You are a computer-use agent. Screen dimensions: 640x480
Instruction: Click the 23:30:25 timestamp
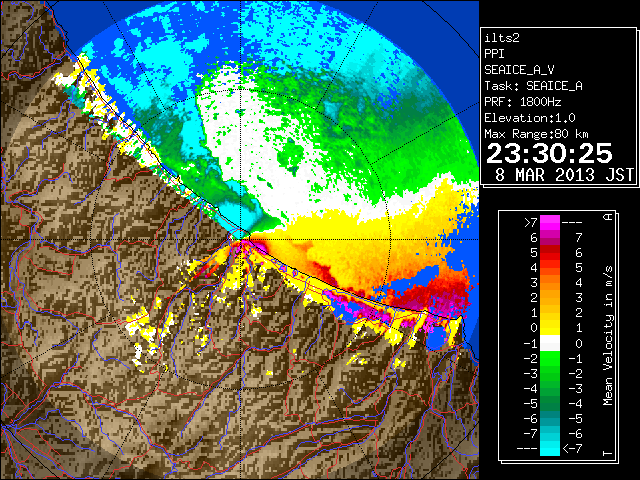549,153
